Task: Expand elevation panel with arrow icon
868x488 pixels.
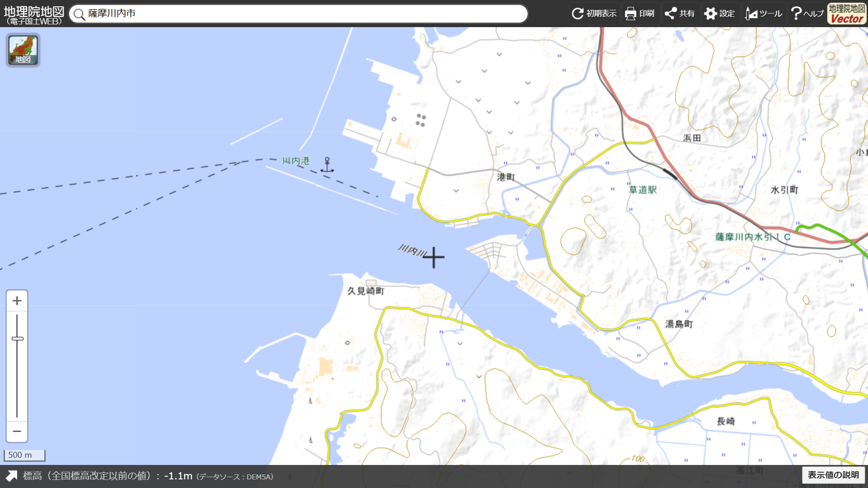Action: 11,476
